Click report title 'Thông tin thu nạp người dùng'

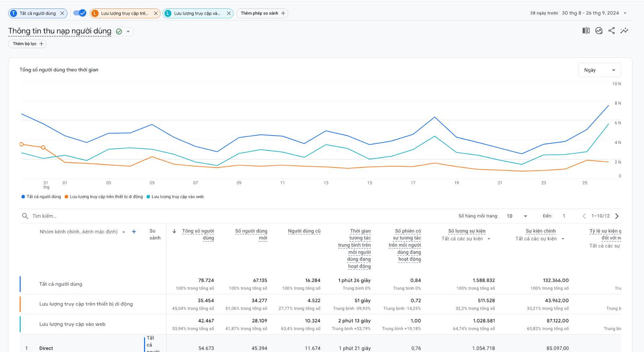click(60, 31)
